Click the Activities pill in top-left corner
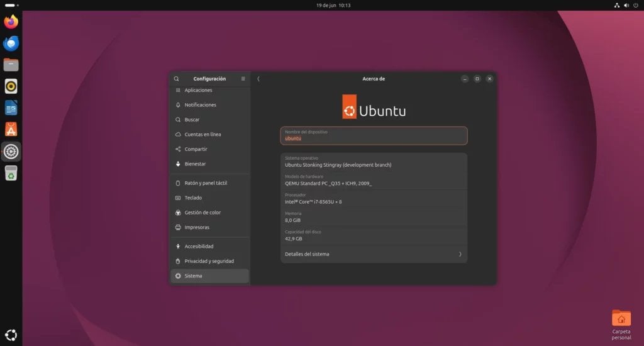This screenshot has height=346, width=644. pos(10,5)
